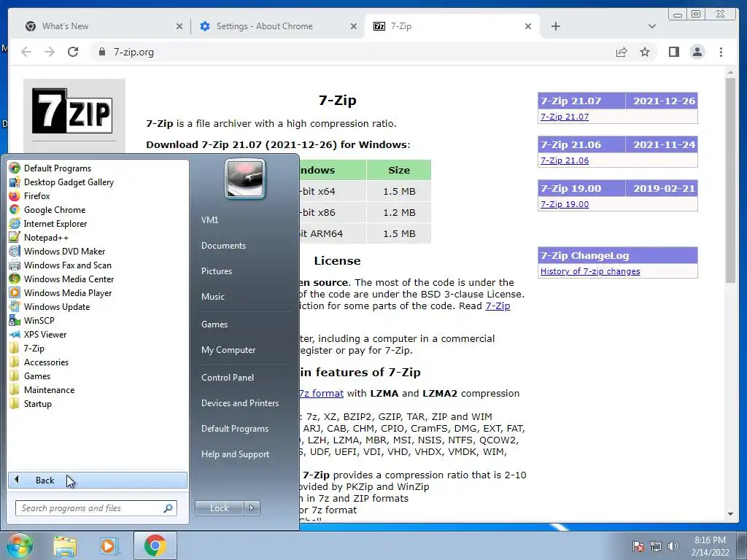Viewport: 747px width, 560px height.
Task: Open Music from the Start menu
Action: (x=212, y=296)
